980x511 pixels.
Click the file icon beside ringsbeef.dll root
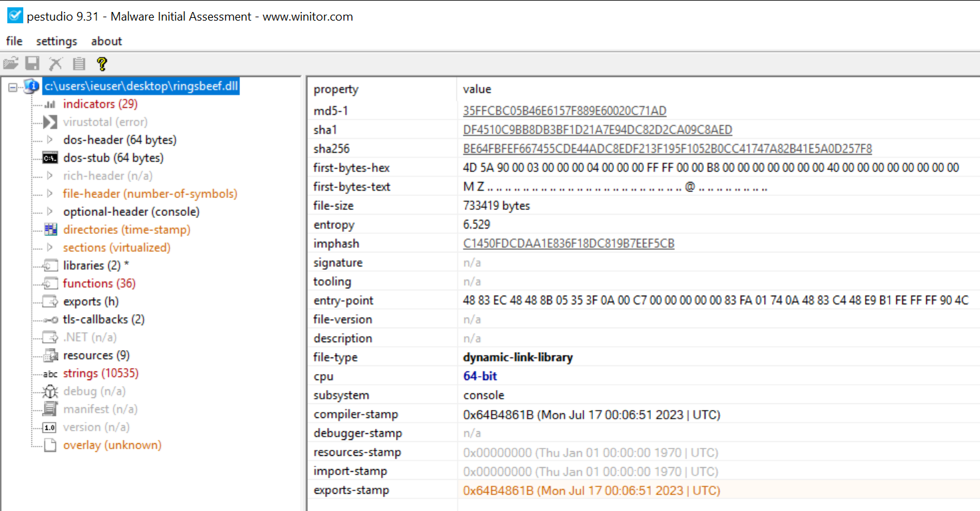tap(31, 86)
